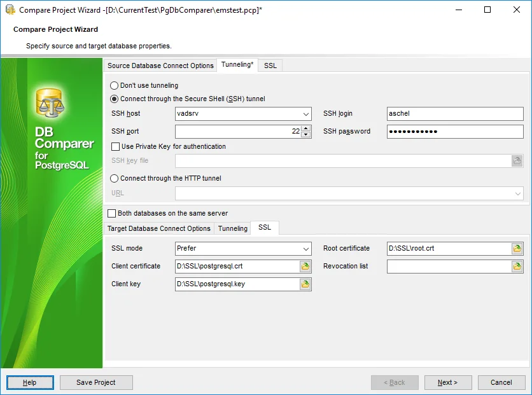
Task: Expand the SSH host dropdown
Action: 305,114
